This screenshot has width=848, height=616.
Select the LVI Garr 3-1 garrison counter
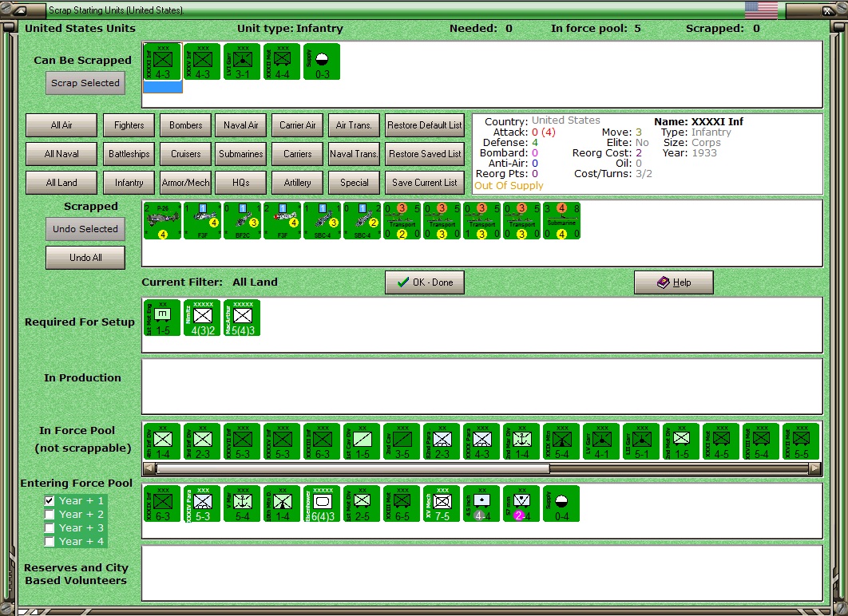(x=242, y=61)
